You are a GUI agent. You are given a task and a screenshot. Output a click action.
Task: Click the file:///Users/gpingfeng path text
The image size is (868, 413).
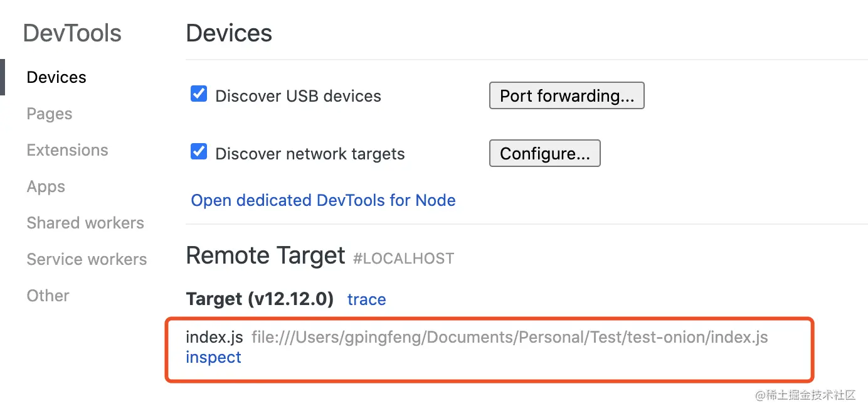pos(510,338)
